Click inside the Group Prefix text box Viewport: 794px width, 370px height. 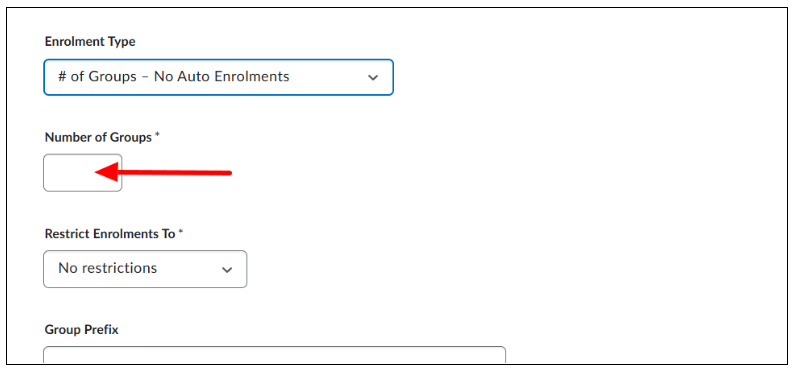pyautogui.click(x=274, y=355)
